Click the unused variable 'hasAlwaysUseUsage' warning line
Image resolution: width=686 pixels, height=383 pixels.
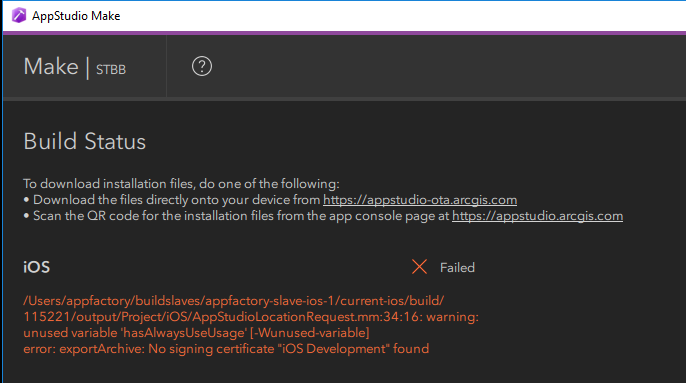[196, 333]
